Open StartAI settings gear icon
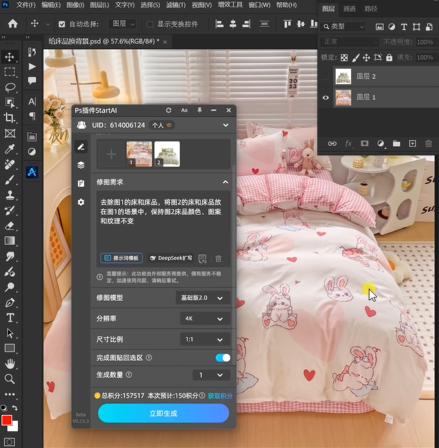Image resolution: width=439 pixels, height=448 pixels. click(x=81, y=202)
